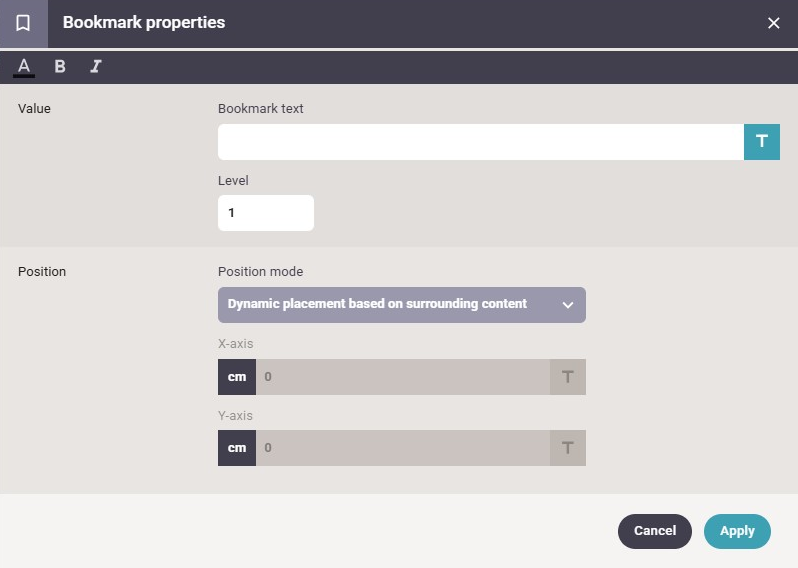Screen dimensions: 798x568
Task: Select the cm unit label for X-axis
Action: [x=237, y=377]
